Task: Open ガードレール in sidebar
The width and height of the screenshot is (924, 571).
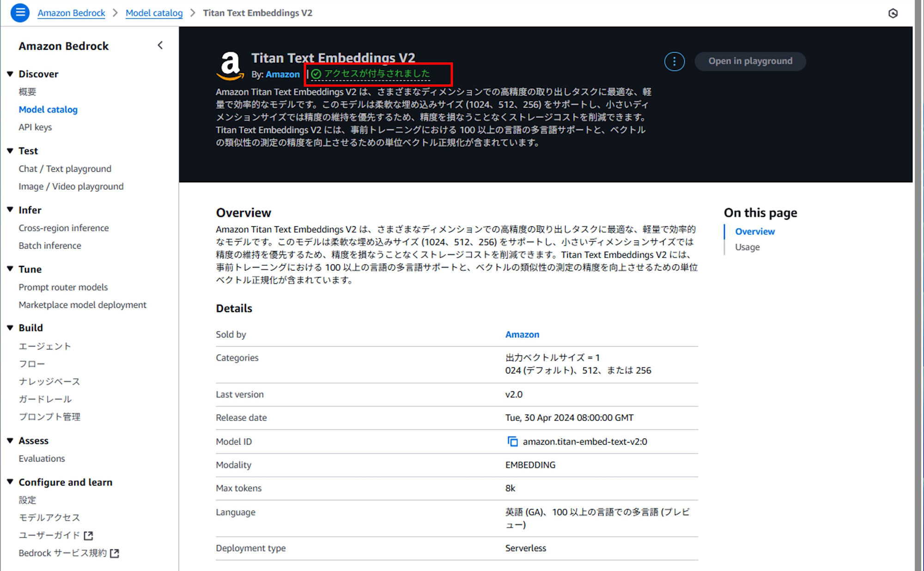Action: click(x=45, y=399)
